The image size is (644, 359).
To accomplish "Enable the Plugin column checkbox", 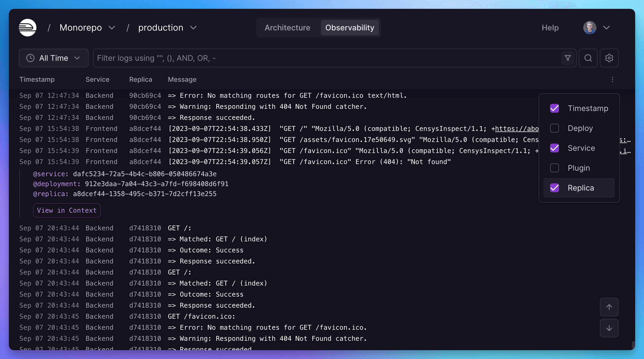I will [x=555, y=168].
